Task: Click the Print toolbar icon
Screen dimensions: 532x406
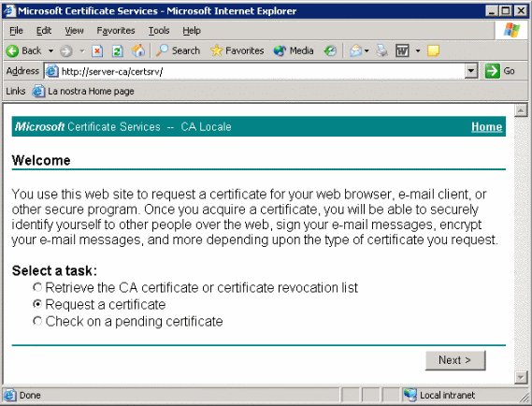Action: 381,51
